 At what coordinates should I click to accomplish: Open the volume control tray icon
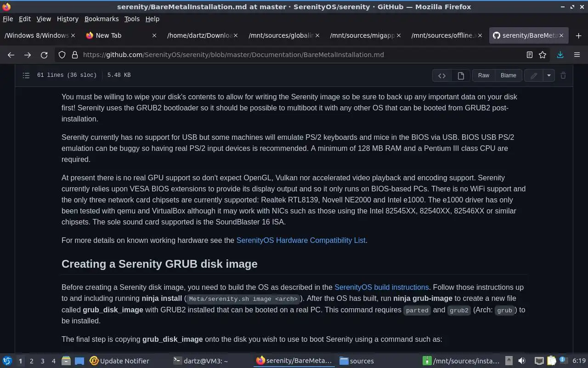coord(522,361)
